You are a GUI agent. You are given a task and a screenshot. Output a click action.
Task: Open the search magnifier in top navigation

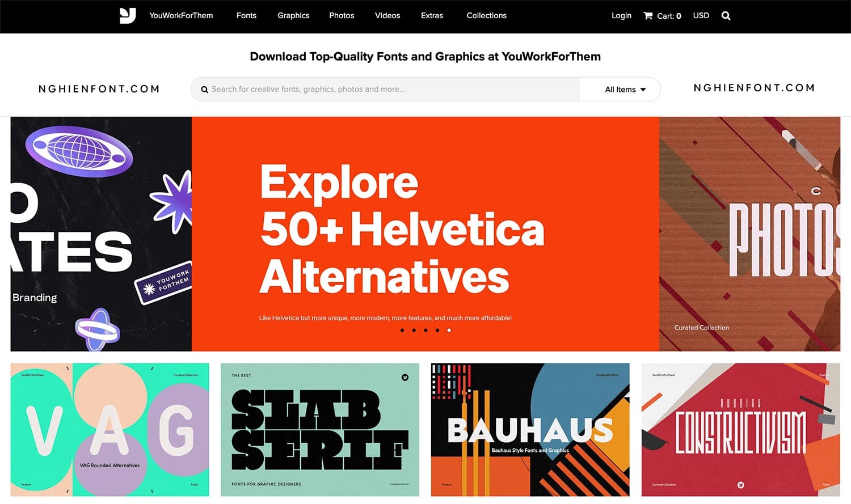[x=726, y=16]
